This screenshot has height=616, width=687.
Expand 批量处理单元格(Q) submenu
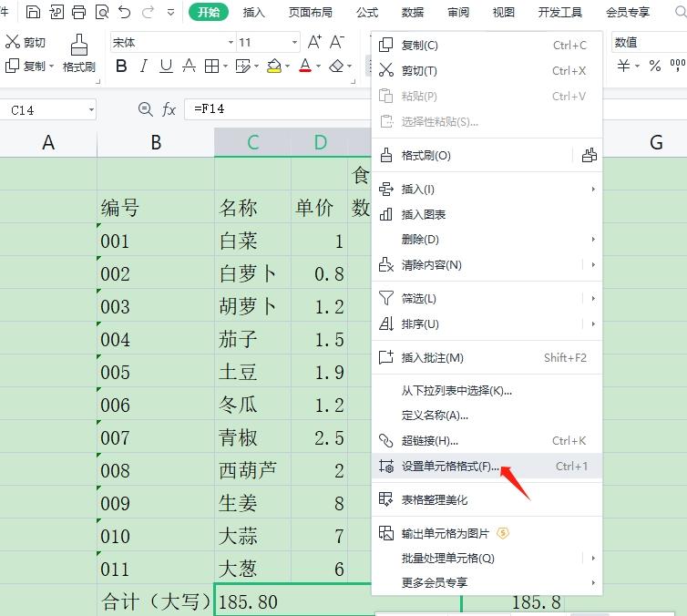[x=593, y=559]
